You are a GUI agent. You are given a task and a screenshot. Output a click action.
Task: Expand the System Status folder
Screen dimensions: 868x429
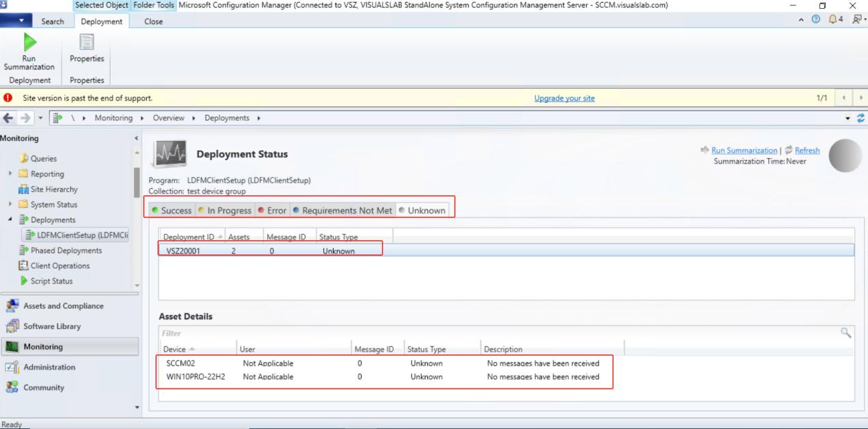pos(10,205)
